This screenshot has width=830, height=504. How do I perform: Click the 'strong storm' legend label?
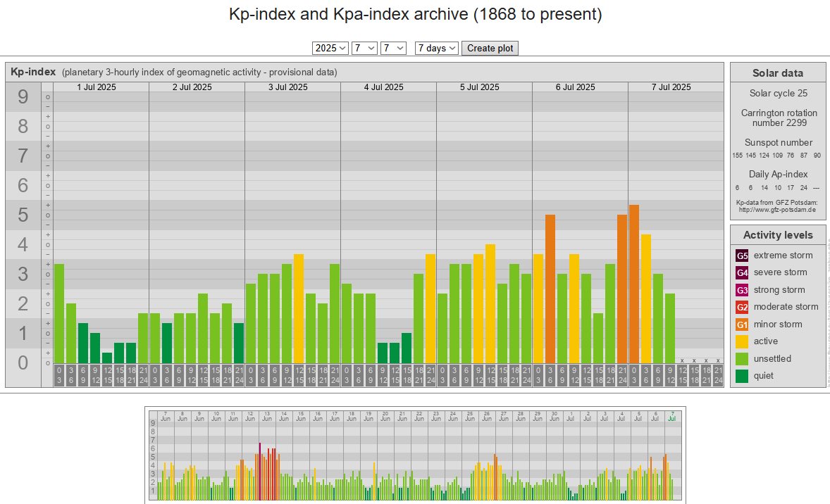click(x=779, y=290)
